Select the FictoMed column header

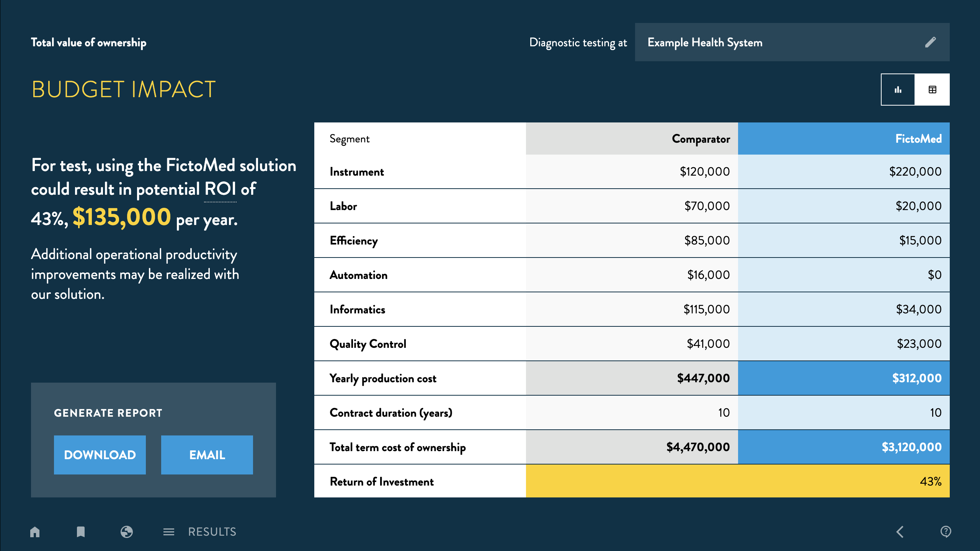click(x=844, y=139)
